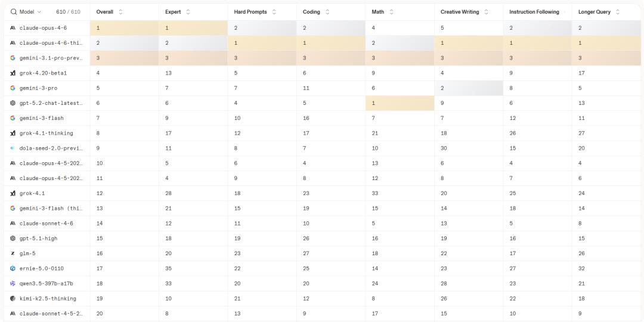
Task: Open the Model filter dropdown chevron
Action: [39, 12]
